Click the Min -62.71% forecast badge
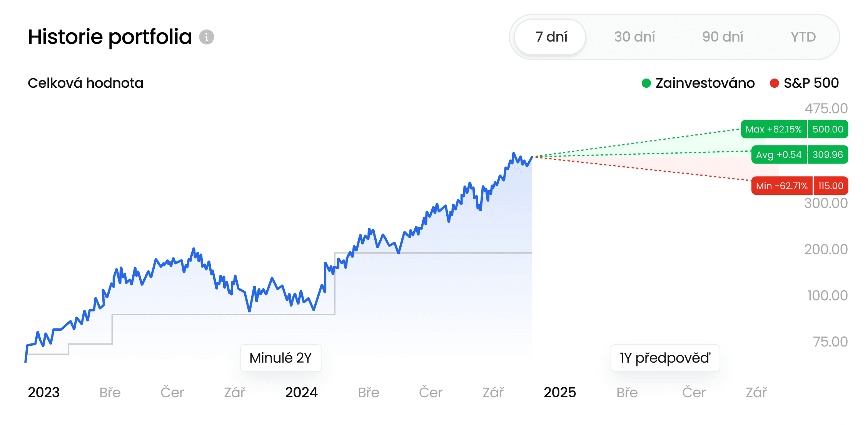 (781, 186)
